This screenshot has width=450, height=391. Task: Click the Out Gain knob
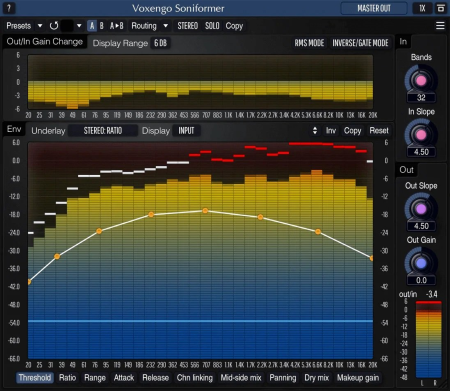coord(421,263)
